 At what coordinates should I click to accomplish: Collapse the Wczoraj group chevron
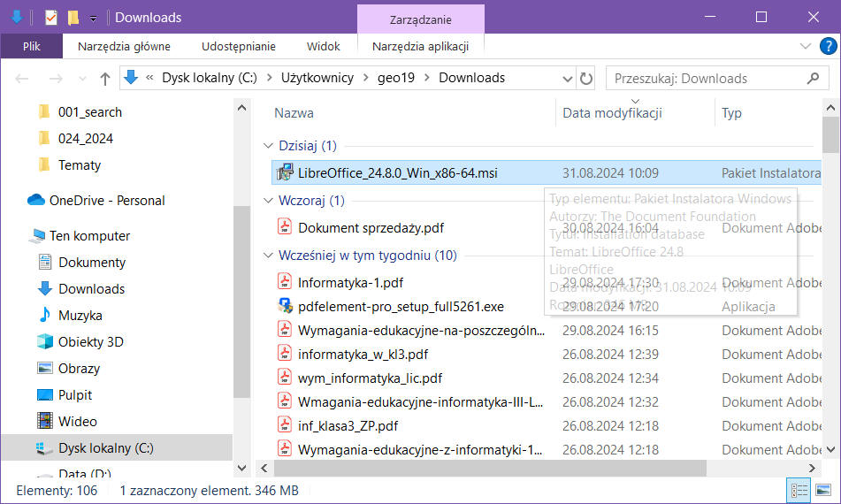pyautogui.click(x=269, y=202)
